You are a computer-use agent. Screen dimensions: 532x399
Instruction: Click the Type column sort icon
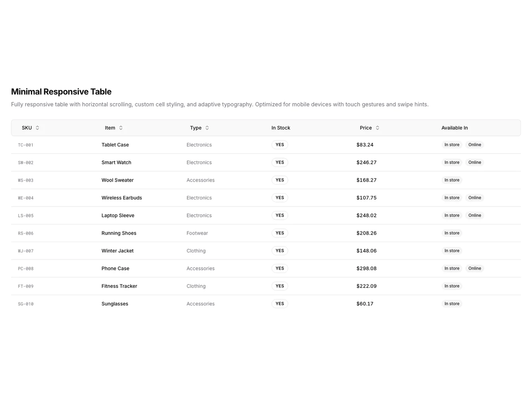(207, 127)
